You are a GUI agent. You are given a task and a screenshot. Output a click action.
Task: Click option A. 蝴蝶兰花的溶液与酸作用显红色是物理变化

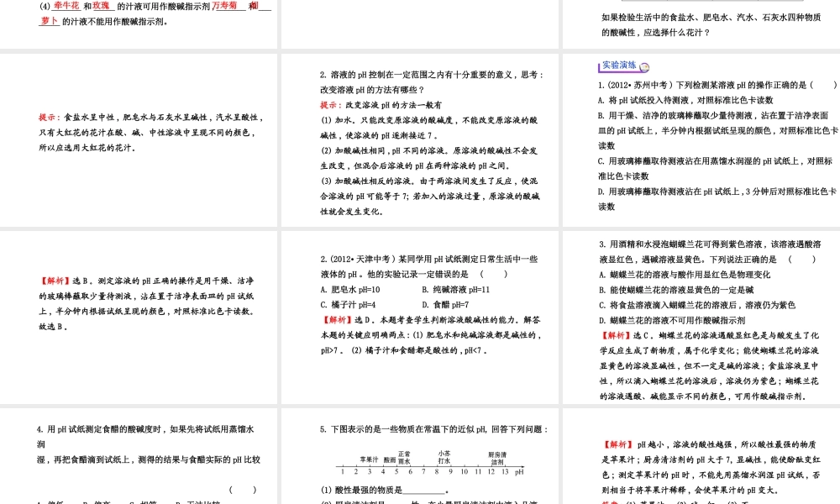(x=685, y=275)
